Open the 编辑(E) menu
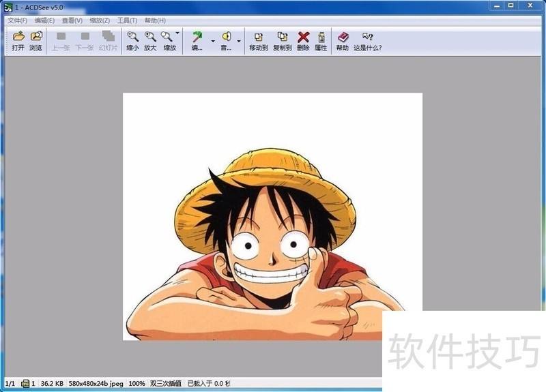 click(x=44, y=20)
